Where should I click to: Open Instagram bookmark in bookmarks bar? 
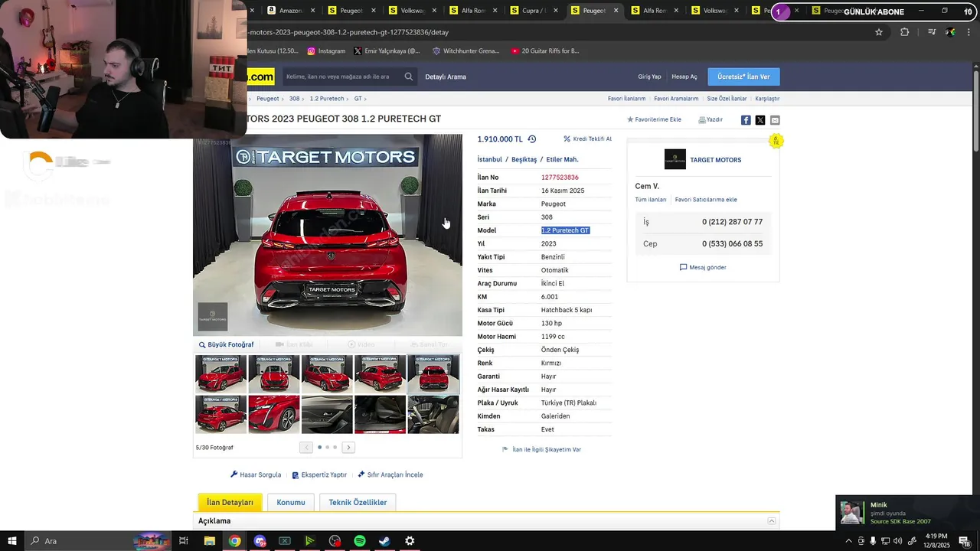[x=326, y=51]
